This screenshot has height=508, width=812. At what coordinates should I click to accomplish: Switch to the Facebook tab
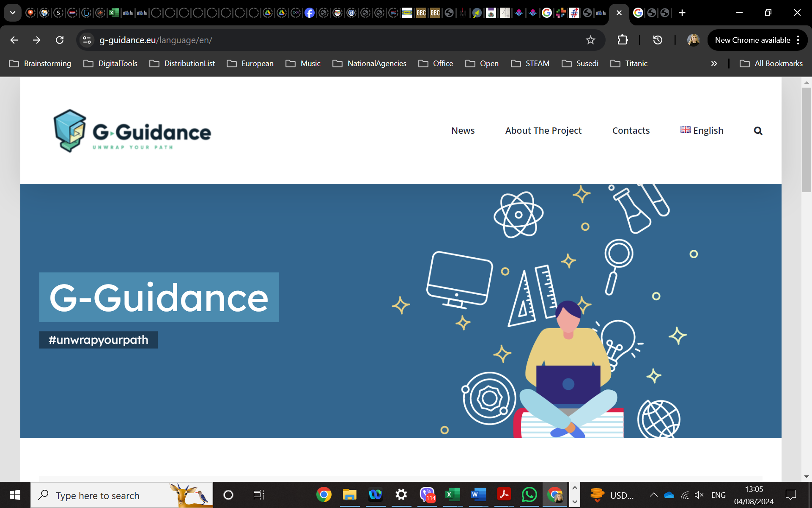310,13
